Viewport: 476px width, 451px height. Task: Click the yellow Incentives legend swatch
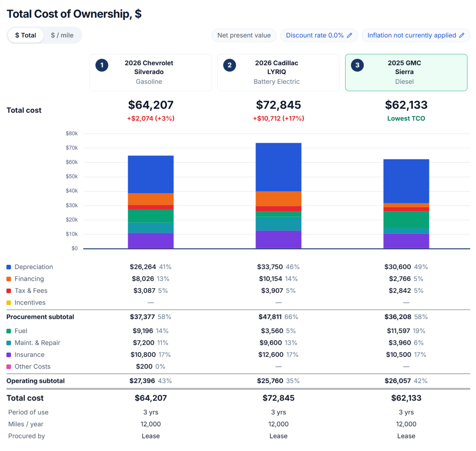pyautogui.click(x=9, y=303)
